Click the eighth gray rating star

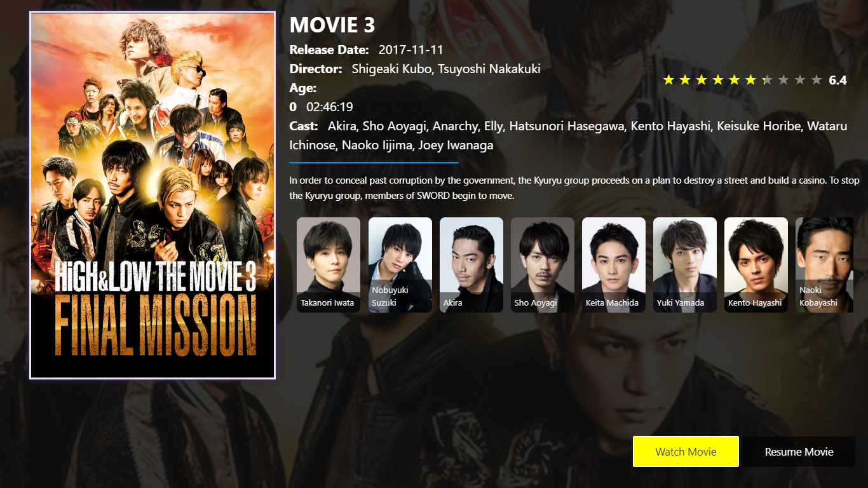784,80
